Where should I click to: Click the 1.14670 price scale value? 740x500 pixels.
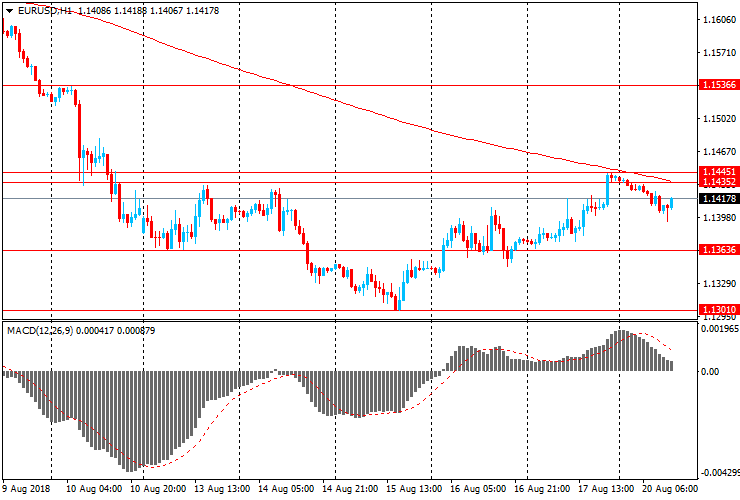pos(719,152)
